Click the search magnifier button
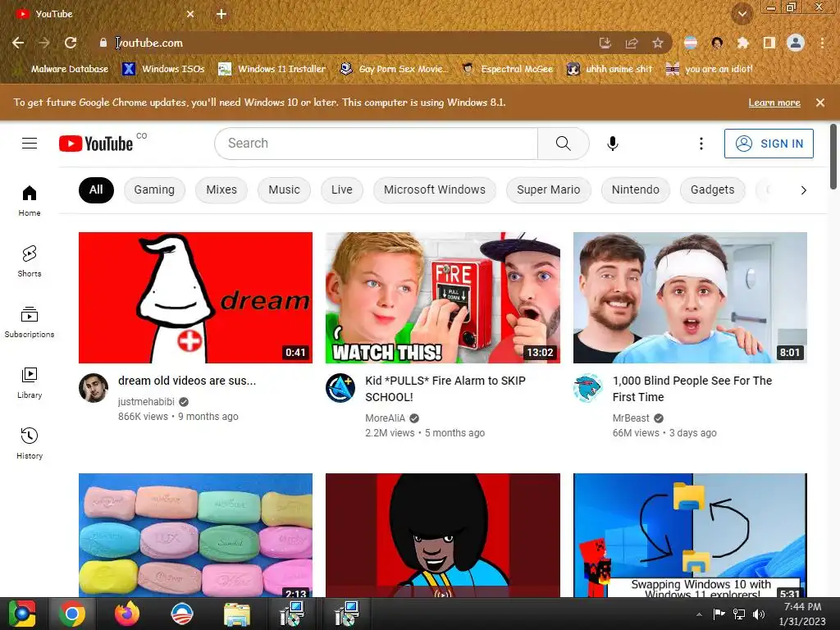 click(x=563, y=143)
